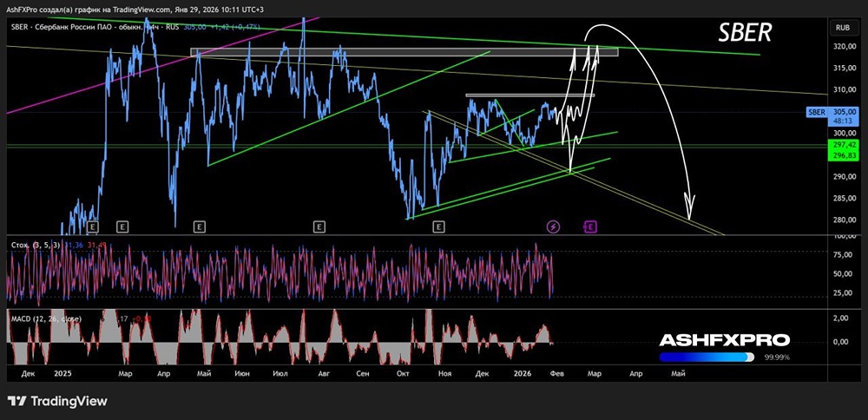Select the large gray resistance zone rectangle
Screen dimensions: 868x420
tap(404, 52)
